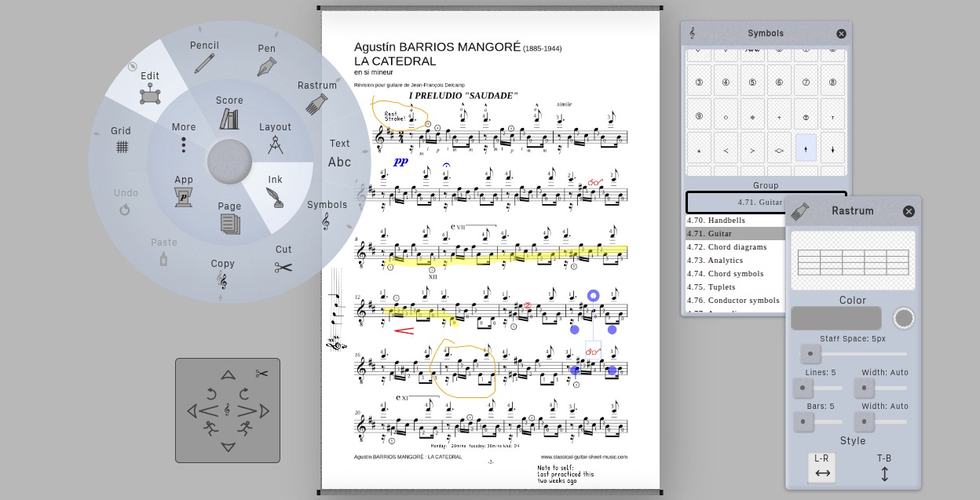Click the down arrow on navigation pad

pyautogui.click(x=228, y=447)
